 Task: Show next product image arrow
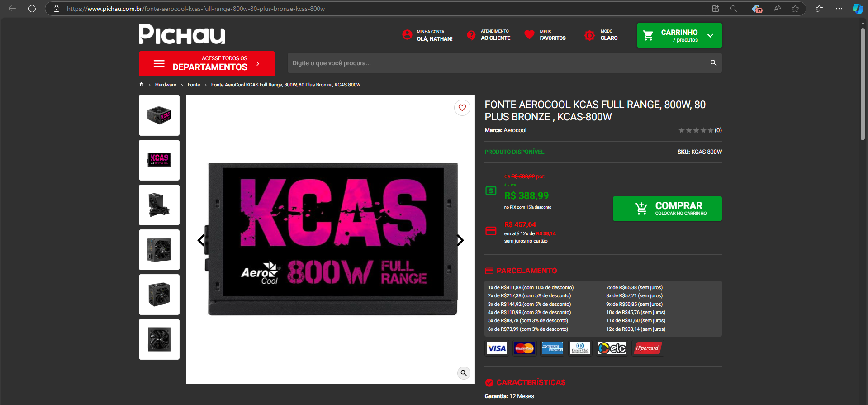click(460, 240)
